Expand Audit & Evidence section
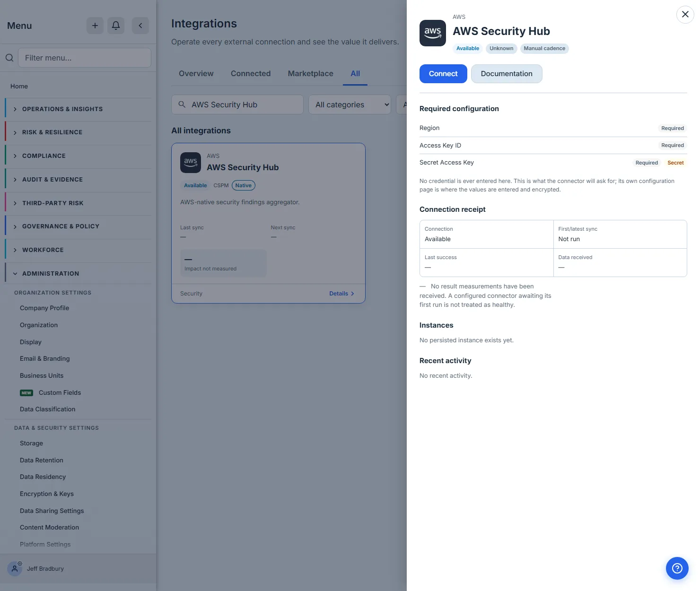 coord(78,180)
